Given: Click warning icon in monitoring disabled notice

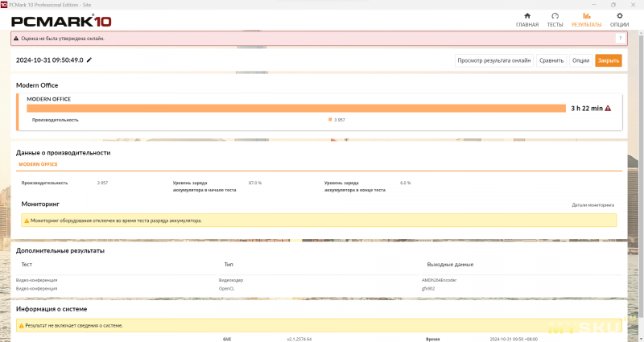Looking at the screenshot, I should click(x=27, y=220).
